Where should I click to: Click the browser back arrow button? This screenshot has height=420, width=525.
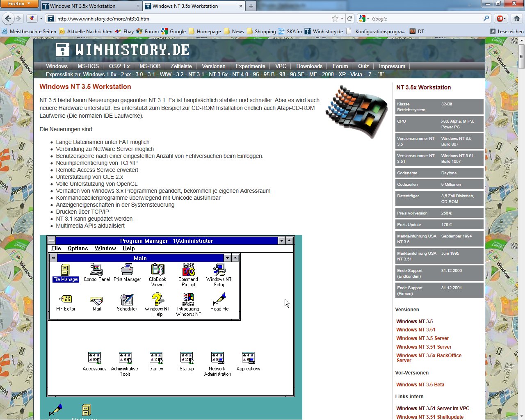(8, 18)
